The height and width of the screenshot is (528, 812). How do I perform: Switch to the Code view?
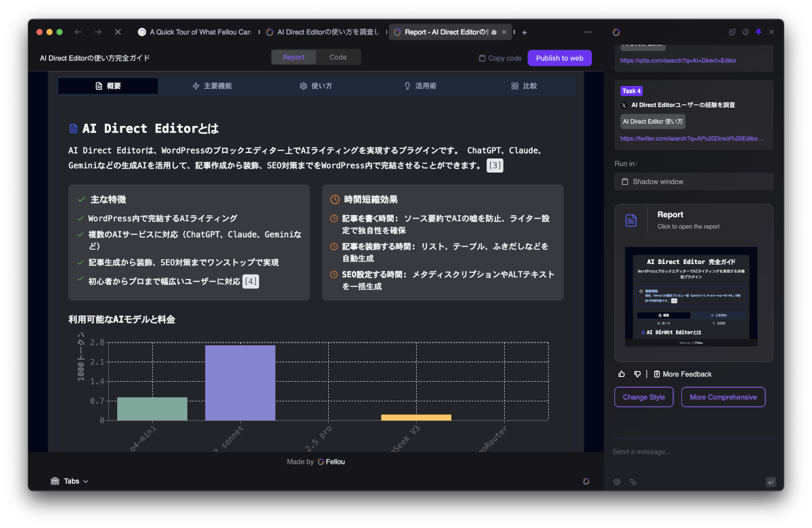338,58
